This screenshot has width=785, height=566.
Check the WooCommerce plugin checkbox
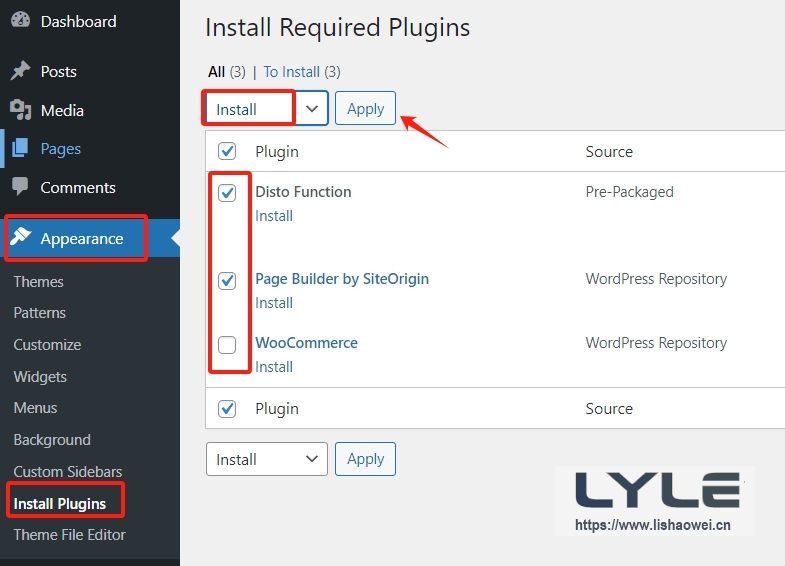click(227, 345)
